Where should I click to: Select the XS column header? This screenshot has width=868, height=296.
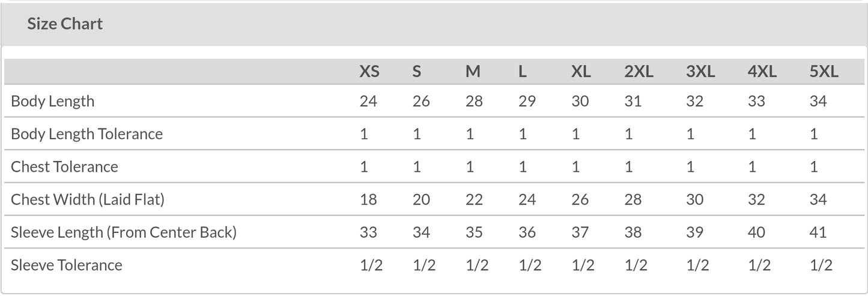coord(369,71)
